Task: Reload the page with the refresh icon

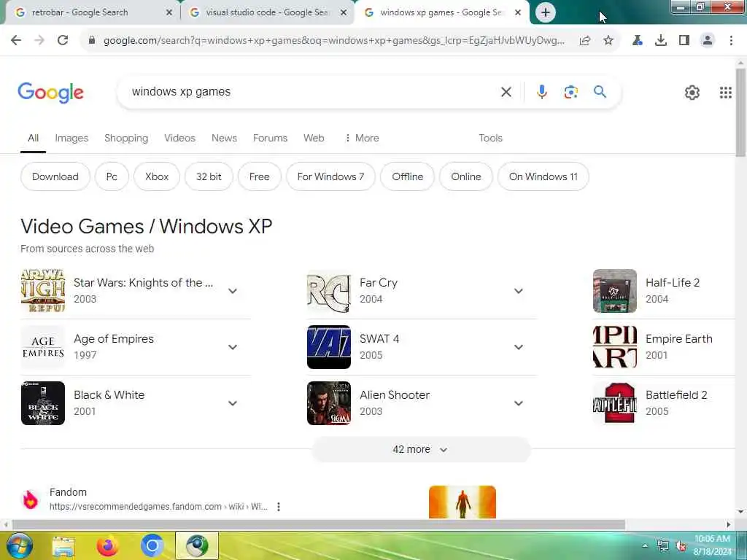Action: point(63,41)
